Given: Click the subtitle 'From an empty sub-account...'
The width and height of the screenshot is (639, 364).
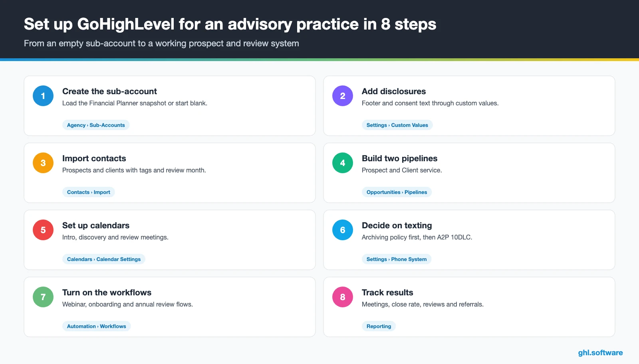Looking at the screenshot, I should coord(161,44).
